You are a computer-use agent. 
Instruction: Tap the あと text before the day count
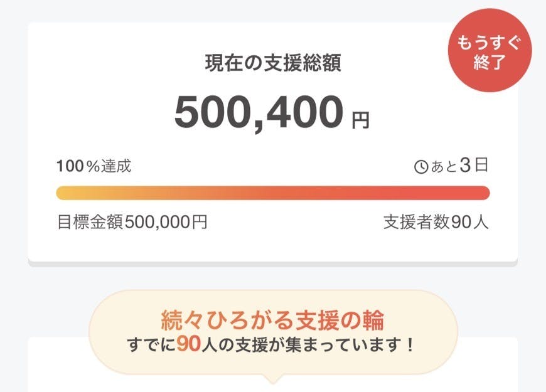[x=443, y=167]
